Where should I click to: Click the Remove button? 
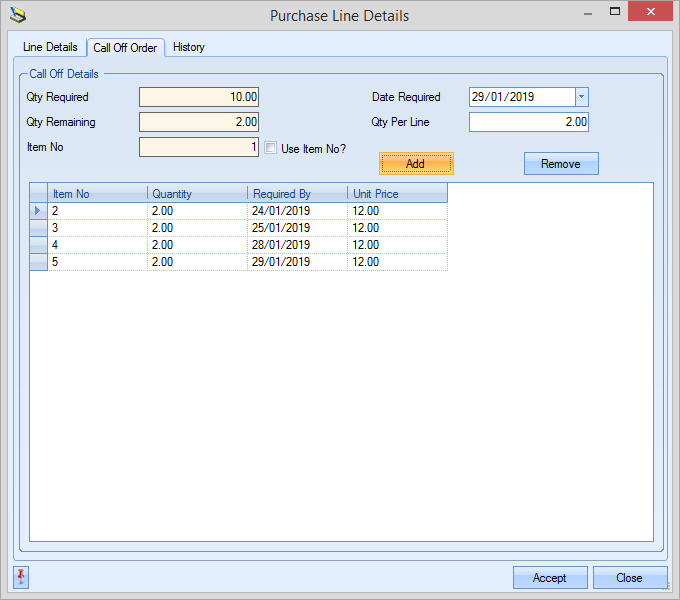click(x=560, y=164)
